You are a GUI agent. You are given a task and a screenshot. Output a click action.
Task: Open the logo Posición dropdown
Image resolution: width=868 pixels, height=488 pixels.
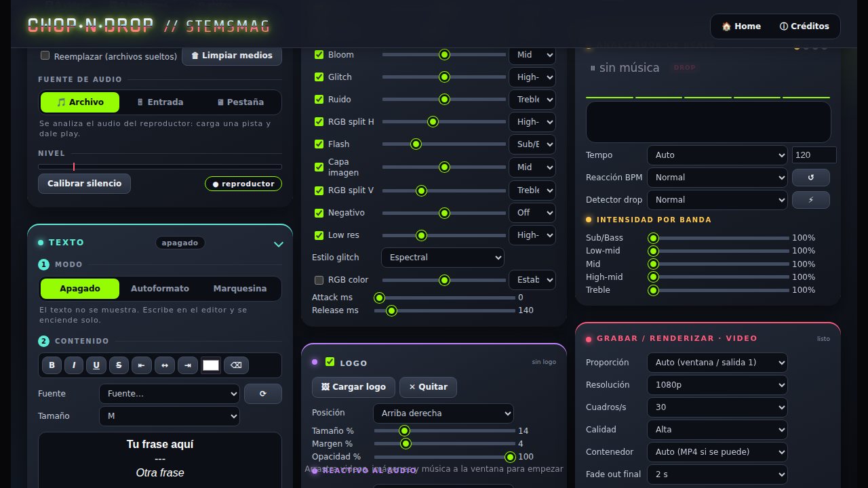(443, 413)
